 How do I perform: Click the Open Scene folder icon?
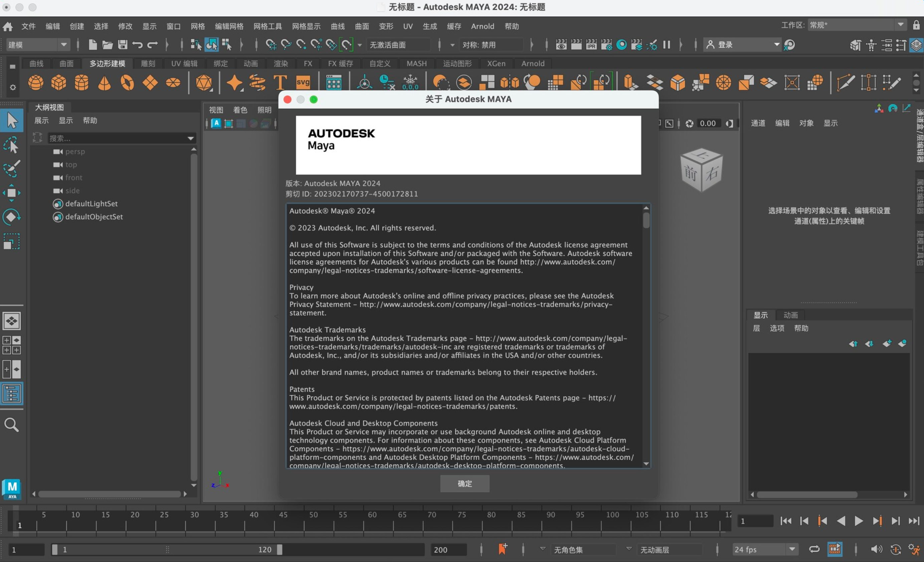(x=108, y=45)
